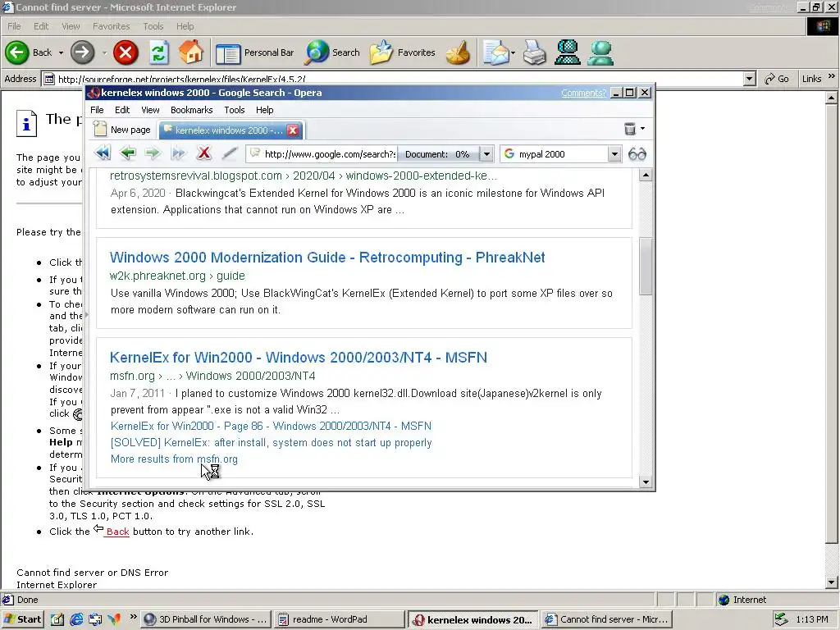
Task: Open KernelEx for Win2000 Page 86 sublink
Action: (271, 426)
